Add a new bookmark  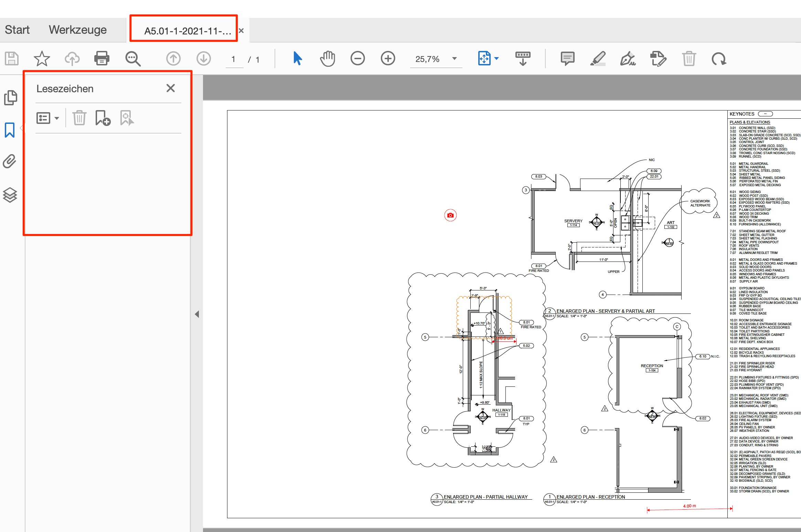103,118
